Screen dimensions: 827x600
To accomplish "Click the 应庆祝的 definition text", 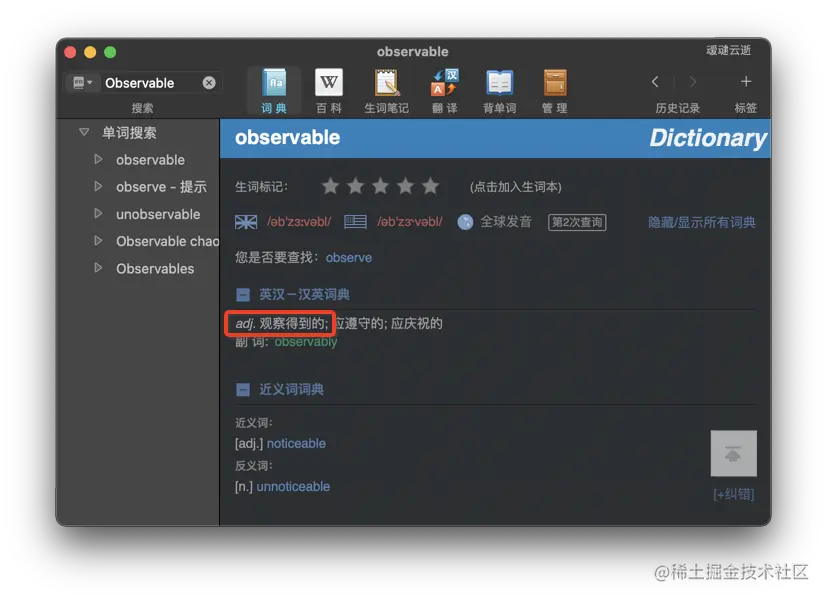I will 417,323.
